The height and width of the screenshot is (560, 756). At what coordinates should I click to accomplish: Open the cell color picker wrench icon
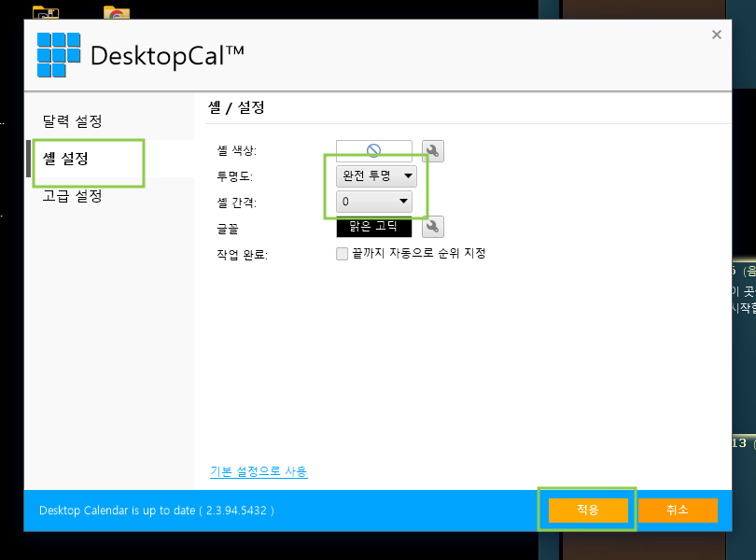(x=432, y=151)
